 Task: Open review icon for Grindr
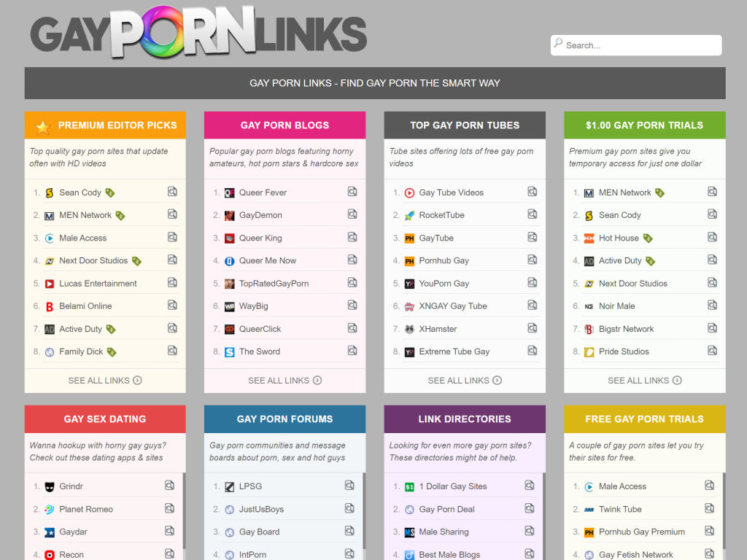click(x=169, y=486)
